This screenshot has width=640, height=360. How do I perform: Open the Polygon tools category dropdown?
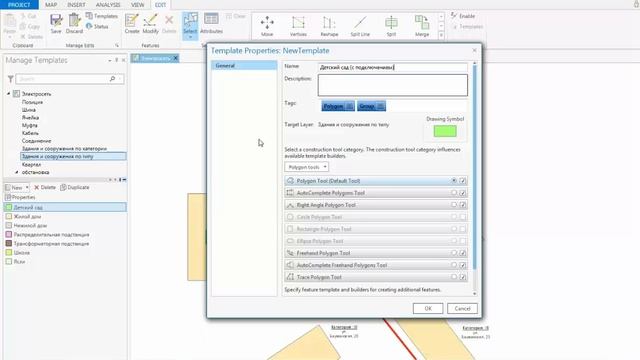tap(306, 167)
